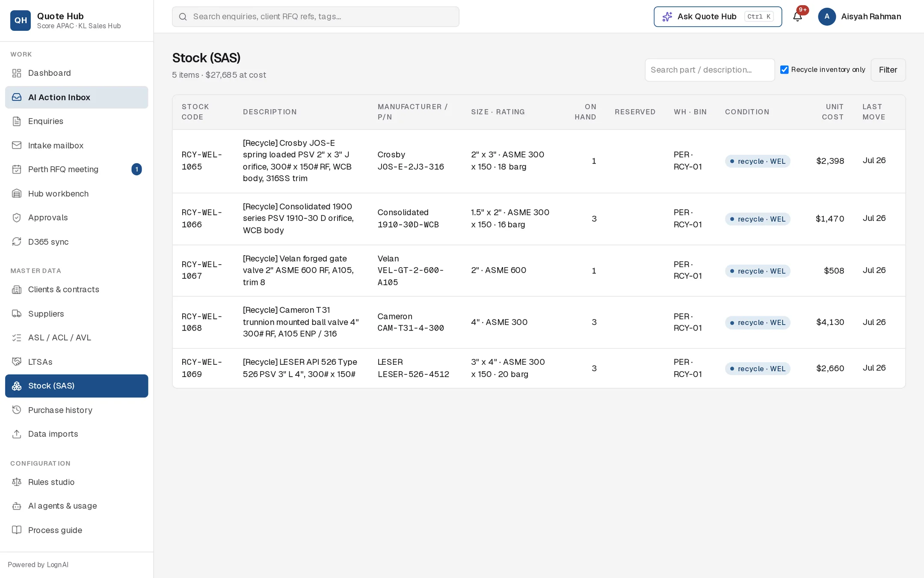Click the Suppliers truck icon
Screen dimensions: 924x578
(x=17, y=314)
